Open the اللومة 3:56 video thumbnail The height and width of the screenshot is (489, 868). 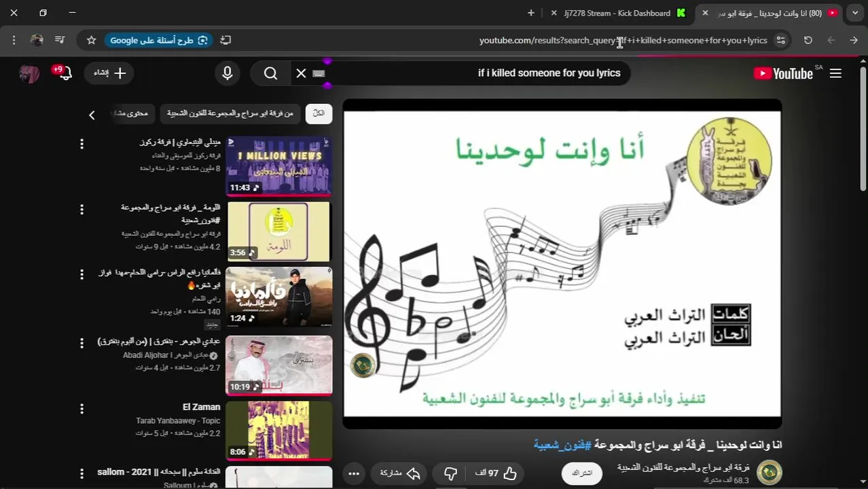278,232
